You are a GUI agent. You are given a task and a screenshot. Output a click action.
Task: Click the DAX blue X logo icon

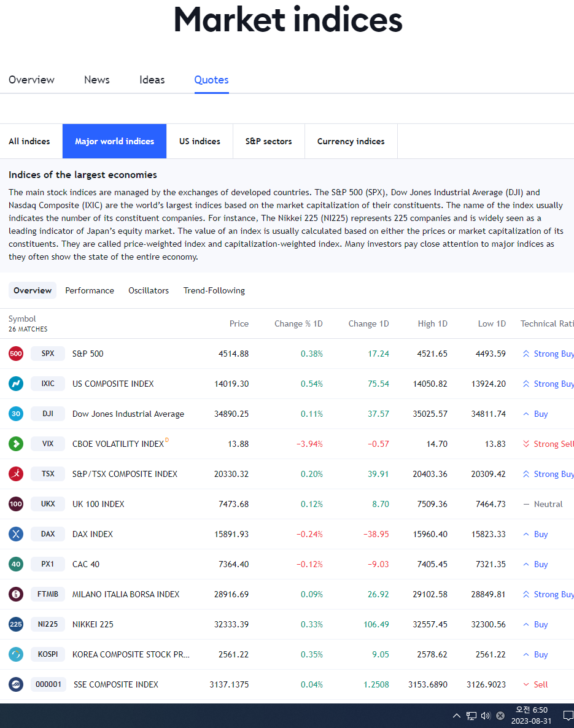16,534
